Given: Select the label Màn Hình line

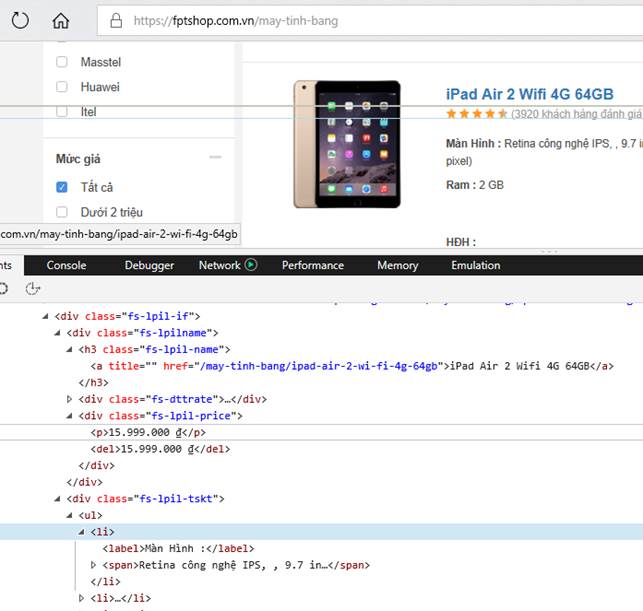Looking at the screenshot, I should (178, 548).
